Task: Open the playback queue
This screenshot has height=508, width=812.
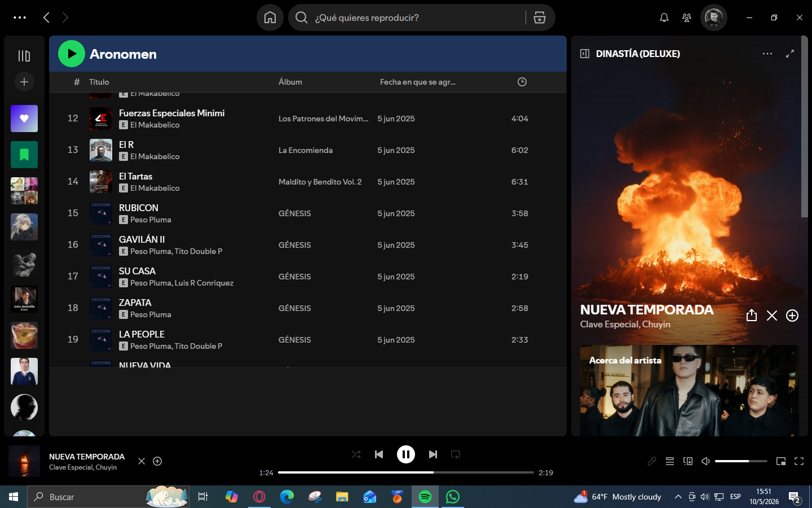Action: click(x=670, y=461)
